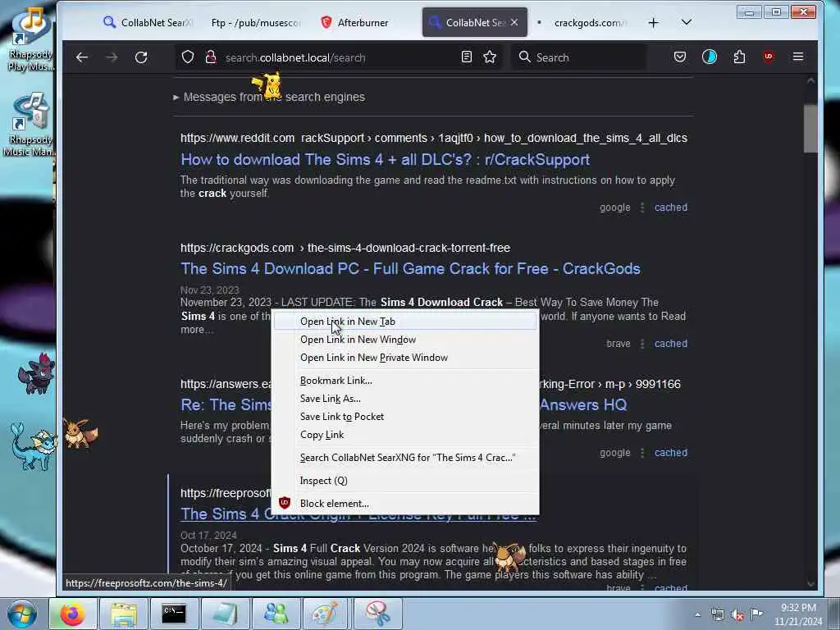Click the Nov 23, 2023 result date
The width and height of the screenshot is (840, 630).
click(209, 290)
